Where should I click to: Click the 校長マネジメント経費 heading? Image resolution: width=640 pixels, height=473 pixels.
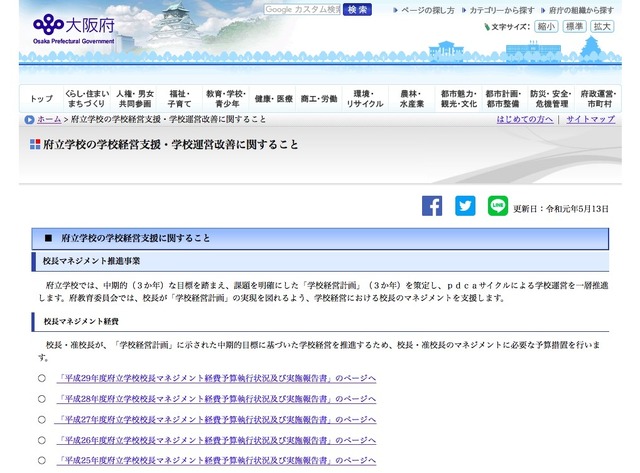81,322
